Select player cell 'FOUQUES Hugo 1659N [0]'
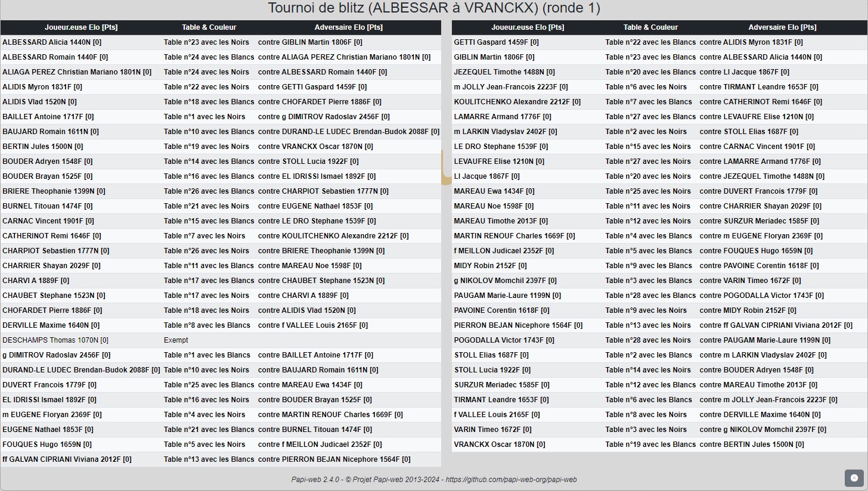This screenshot has height=491, width=868. click(47, 445)
